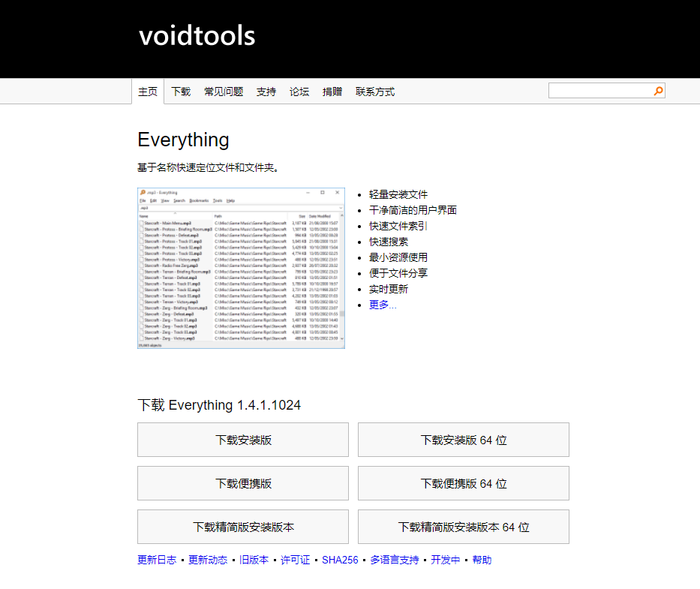The image size is (700, 589).
Task: Open the 支持 menu item
Action: [266, 92]
